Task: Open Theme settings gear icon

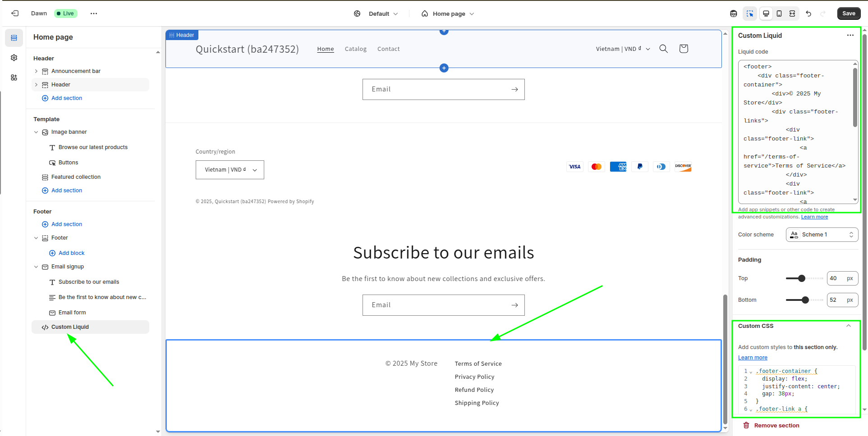Action: pyautogui.click(x=14, y=58)
